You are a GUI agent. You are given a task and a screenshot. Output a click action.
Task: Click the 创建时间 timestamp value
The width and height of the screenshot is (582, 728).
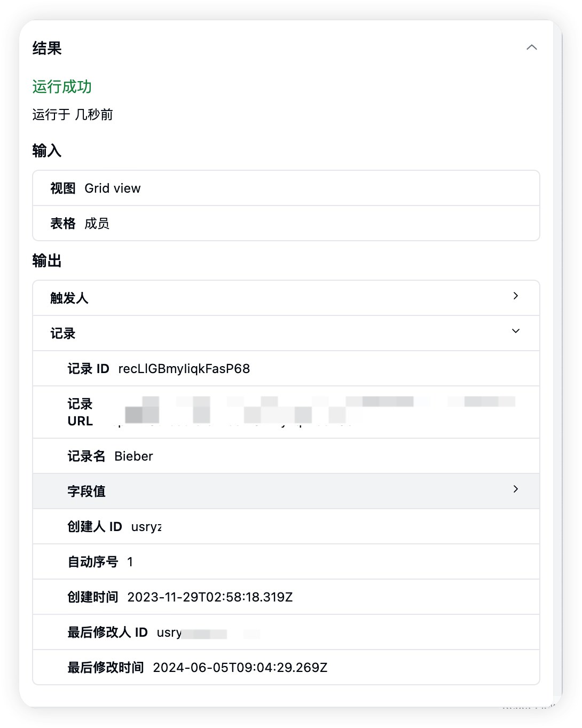[210, 597]
